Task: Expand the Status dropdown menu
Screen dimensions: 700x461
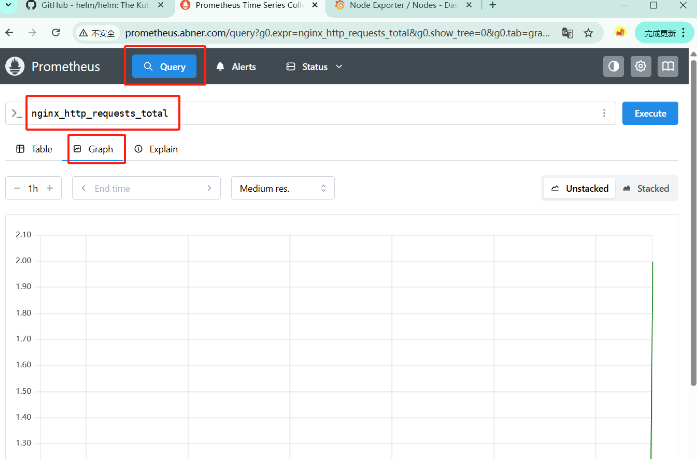Action: (314, 66)
